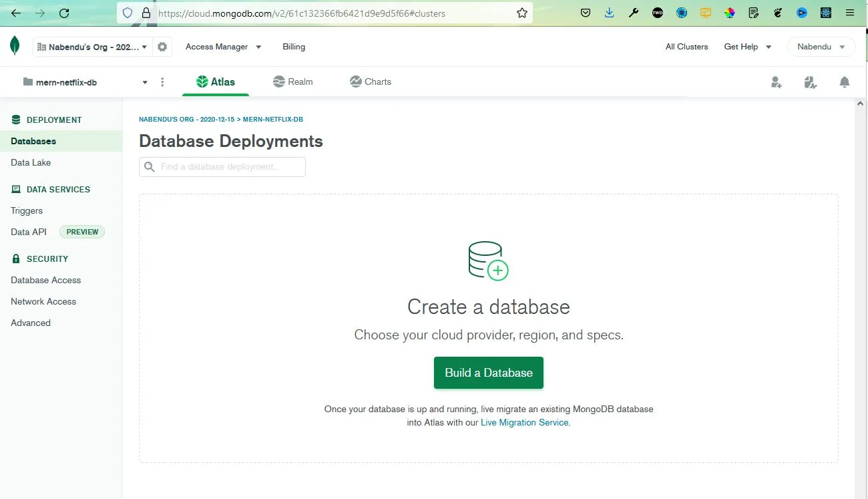
Task: Expand the mern-netflix-db project dropdown
Action: (85, 82)
